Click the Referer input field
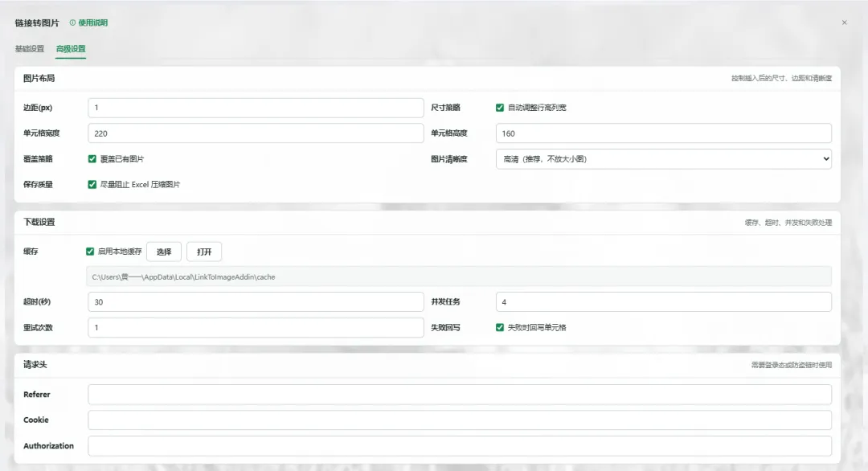The height and width of the screenshot is (471, 868). pyautogui.click(x=460, y=395)
